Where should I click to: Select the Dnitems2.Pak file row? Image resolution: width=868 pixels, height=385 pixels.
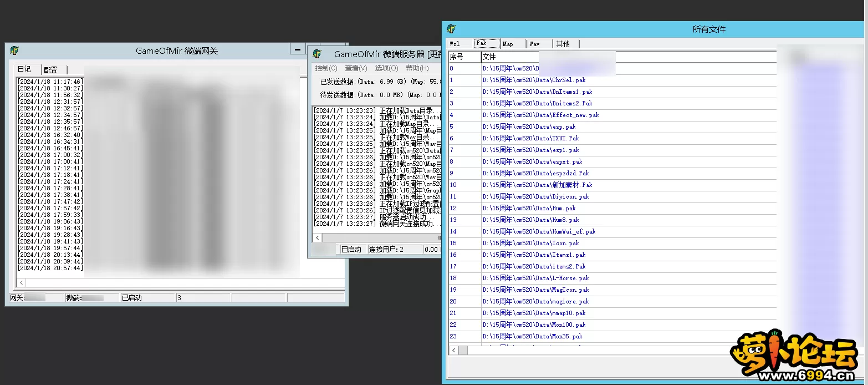612,104
